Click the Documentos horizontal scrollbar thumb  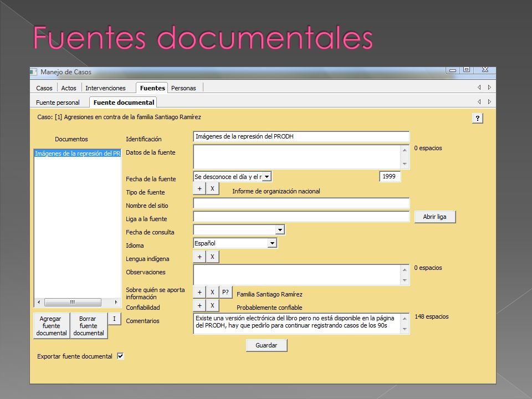pyautogui.click(x=73, y=302)
